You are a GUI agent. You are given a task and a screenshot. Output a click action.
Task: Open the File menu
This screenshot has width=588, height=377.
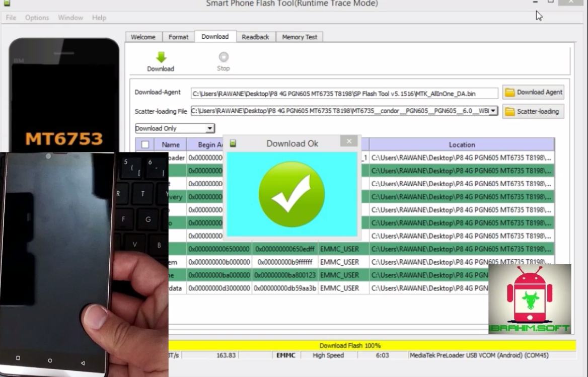pyautogui.click(x=11, y=18)
